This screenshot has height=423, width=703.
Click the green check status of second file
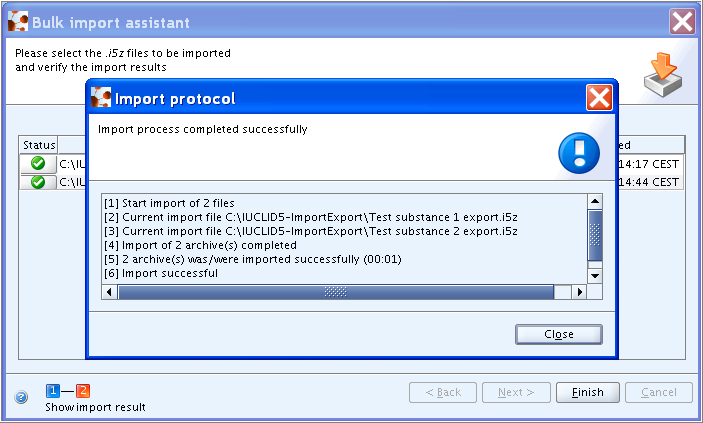38,182
